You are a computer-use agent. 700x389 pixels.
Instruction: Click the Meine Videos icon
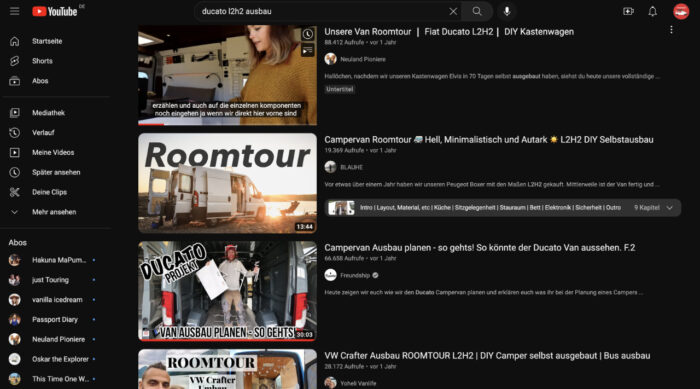point(14,152)
